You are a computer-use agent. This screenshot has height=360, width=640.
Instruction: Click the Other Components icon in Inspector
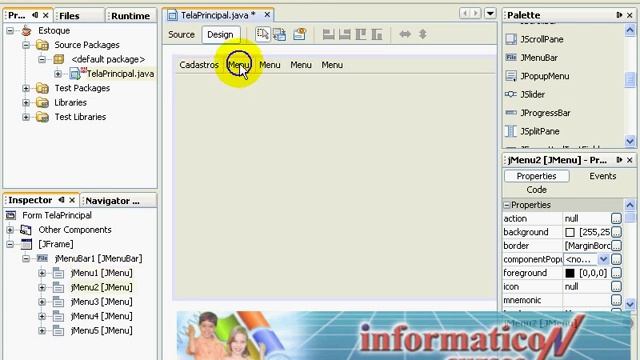point(26,230)
